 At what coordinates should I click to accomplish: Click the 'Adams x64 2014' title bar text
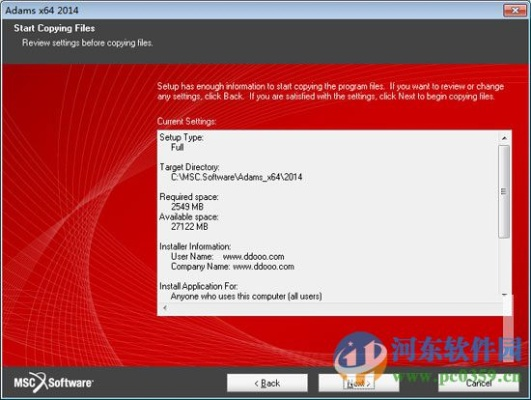[x=42, y=10]
